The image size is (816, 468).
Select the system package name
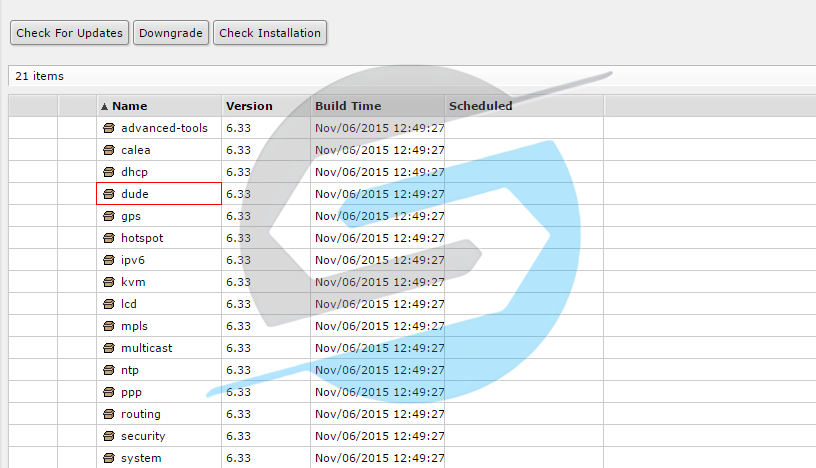click(x=141, y=458)
